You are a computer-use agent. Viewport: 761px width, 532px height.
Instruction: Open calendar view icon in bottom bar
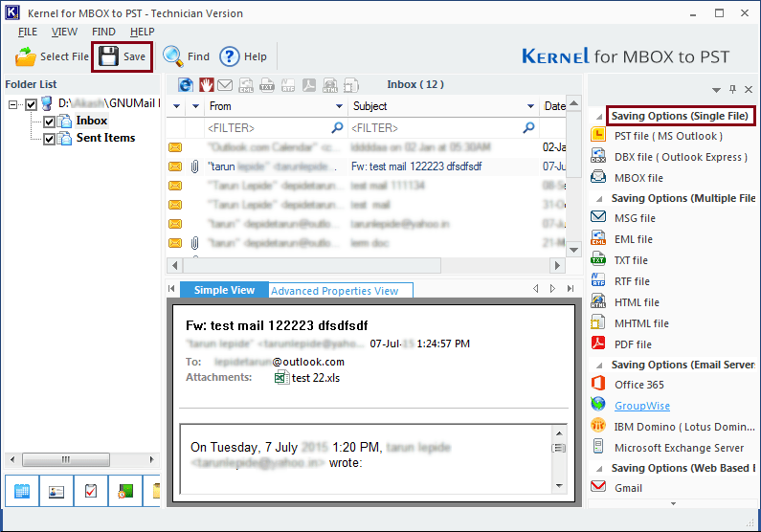tap(22, 491)
